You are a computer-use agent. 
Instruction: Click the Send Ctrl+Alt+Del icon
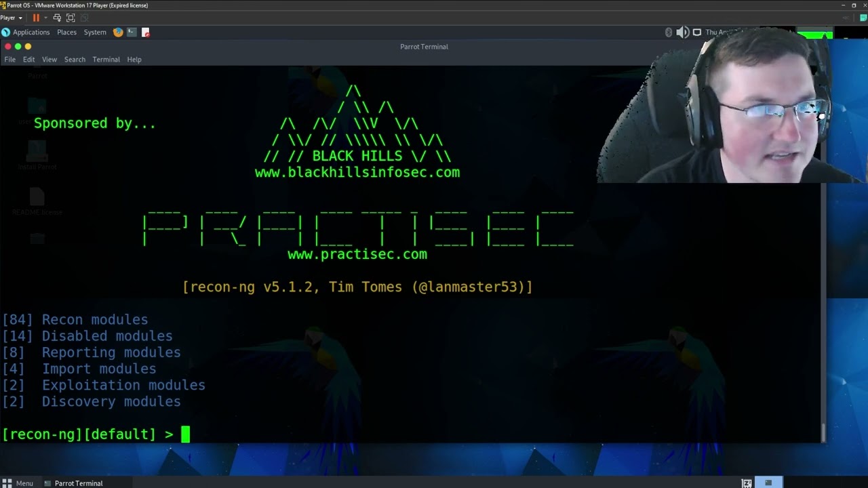(x=57, y=18)
